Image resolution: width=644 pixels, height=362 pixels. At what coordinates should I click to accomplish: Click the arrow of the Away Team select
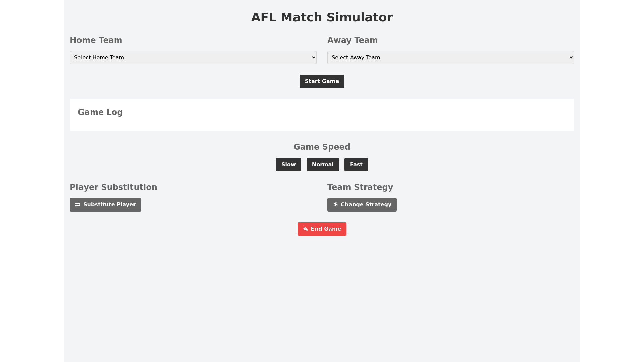coord(571,58)
